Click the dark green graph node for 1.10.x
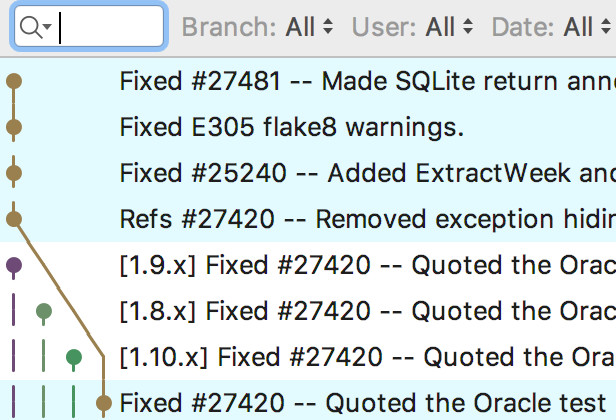 pyautogui.click(x=74, y=357)
